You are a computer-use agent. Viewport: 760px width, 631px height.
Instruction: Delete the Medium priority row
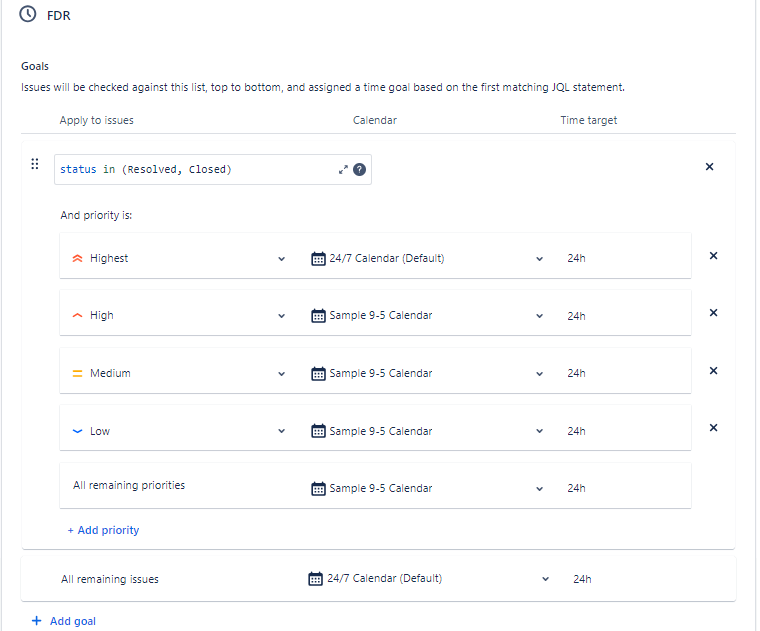(713, 371)
